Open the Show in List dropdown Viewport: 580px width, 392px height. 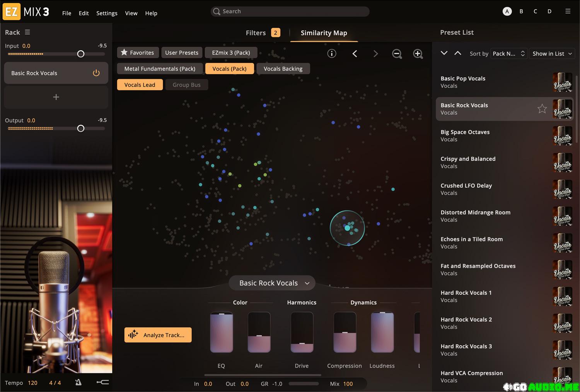pos(552,54)
